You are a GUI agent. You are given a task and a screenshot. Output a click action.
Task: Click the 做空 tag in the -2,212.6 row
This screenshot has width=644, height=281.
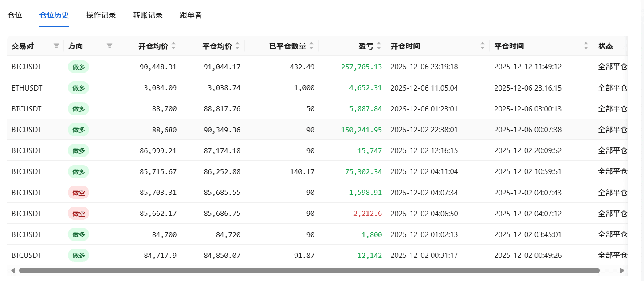tap(79, 214)
